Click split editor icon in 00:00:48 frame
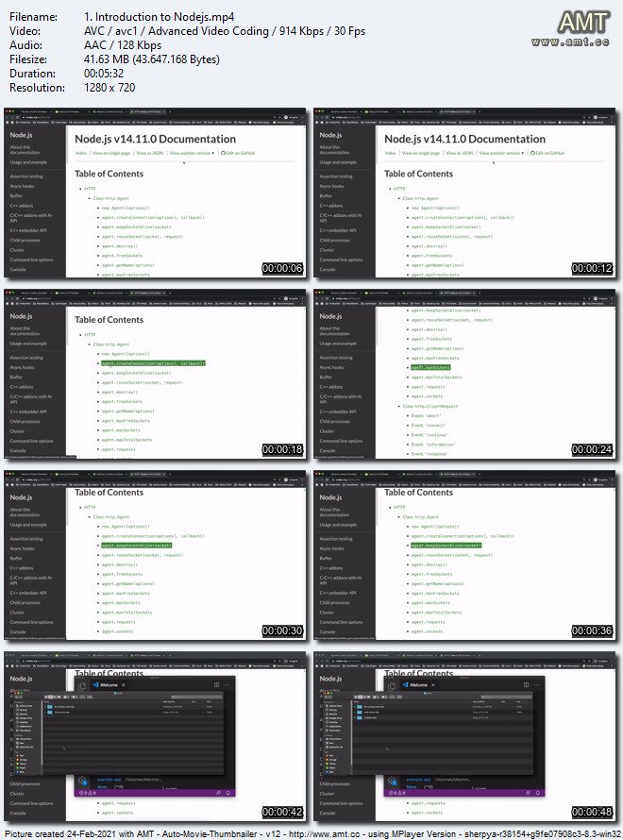623x840 pixels. (526, 685)
